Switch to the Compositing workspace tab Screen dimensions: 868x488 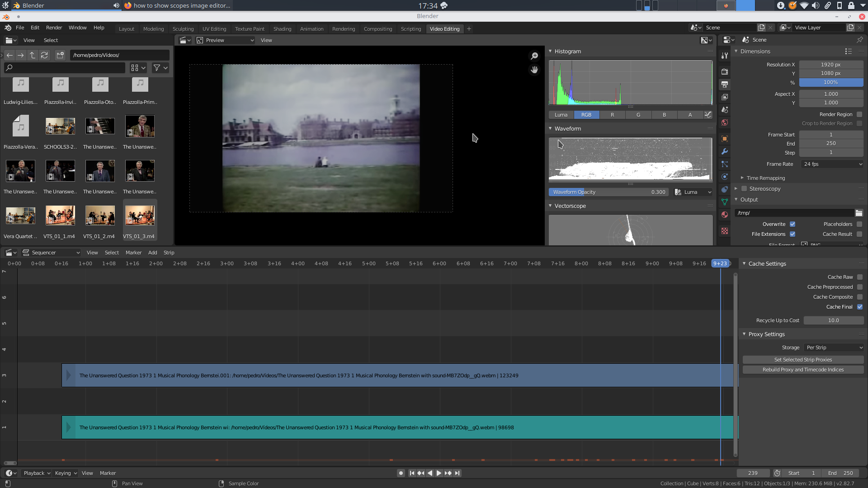[377, 29]
